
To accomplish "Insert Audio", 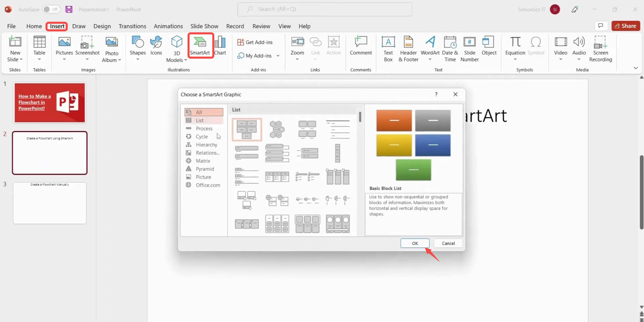I will [x=579, y=49].
